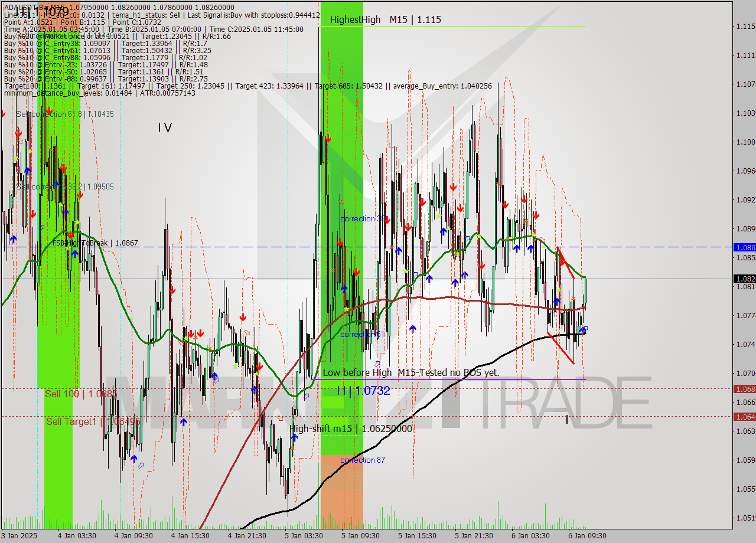The height and width of the screenshot is (543, 756).
Task: Select the blue 'correction 87' label
Action: 363,460
